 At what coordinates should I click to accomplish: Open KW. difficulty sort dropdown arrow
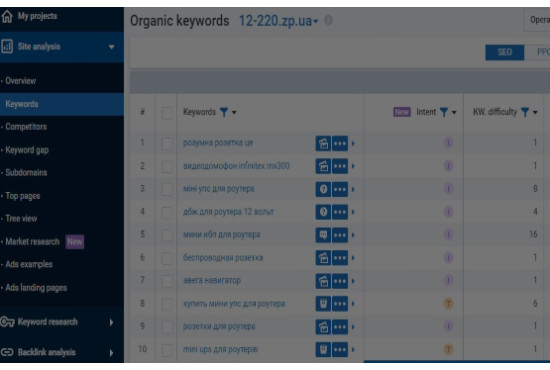(535, 113)
